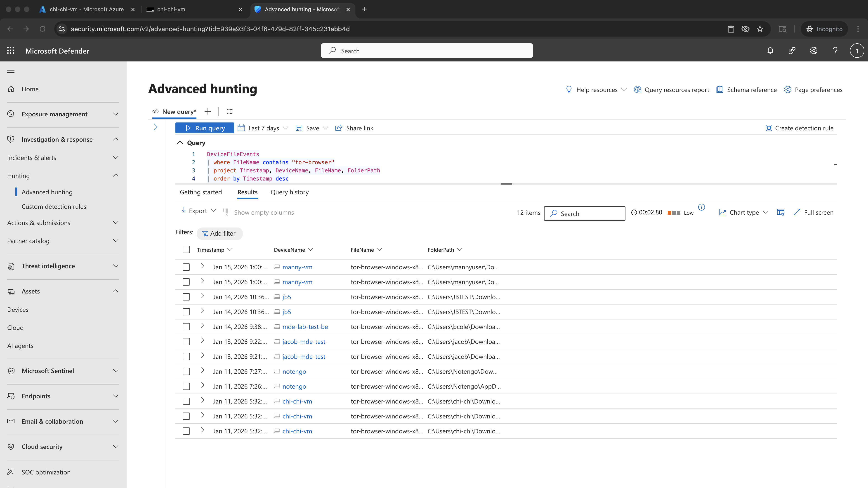Check the first manny-vm row checkbox

coord(186,267)
